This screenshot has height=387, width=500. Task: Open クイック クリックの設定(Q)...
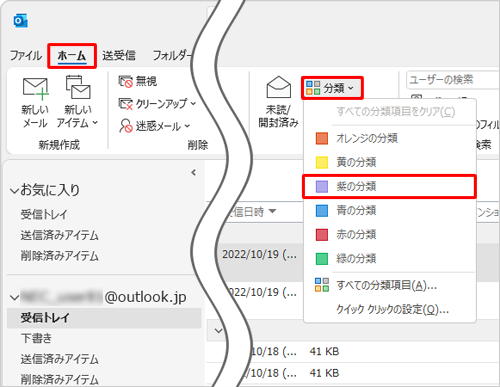[x=389, y=310]
